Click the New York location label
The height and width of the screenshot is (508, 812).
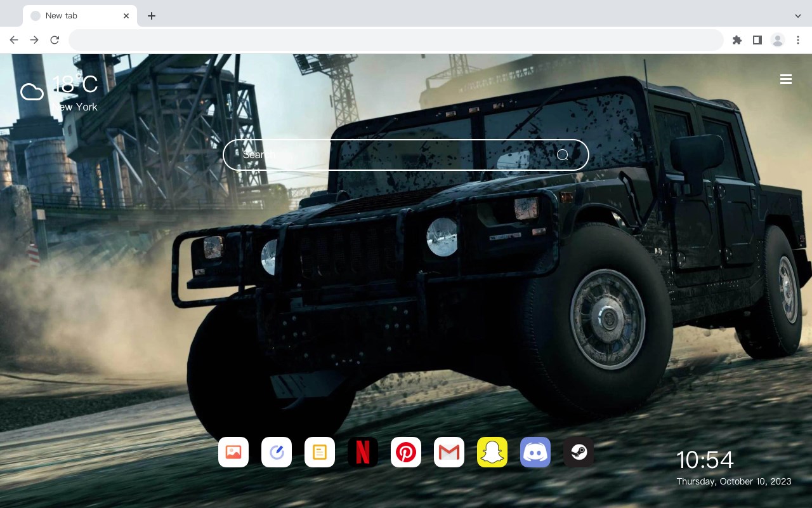[75, 107]
